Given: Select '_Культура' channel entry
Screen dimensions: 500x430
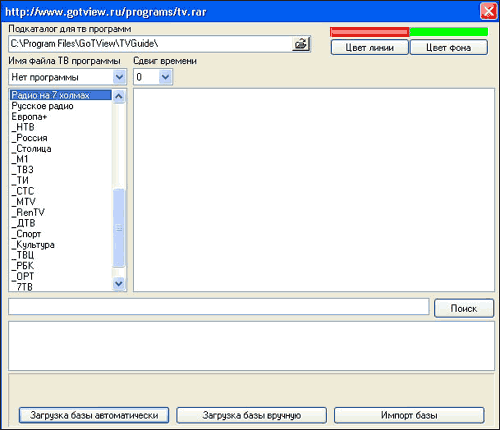Looking at the screenshot, I should [x=61, y=245].
